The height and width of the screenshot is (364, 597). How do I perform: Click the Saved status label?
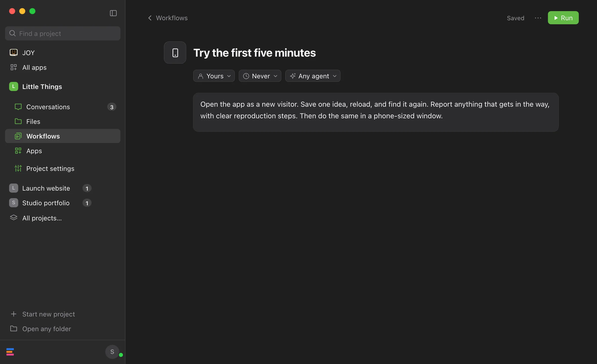tap(516, 18)
